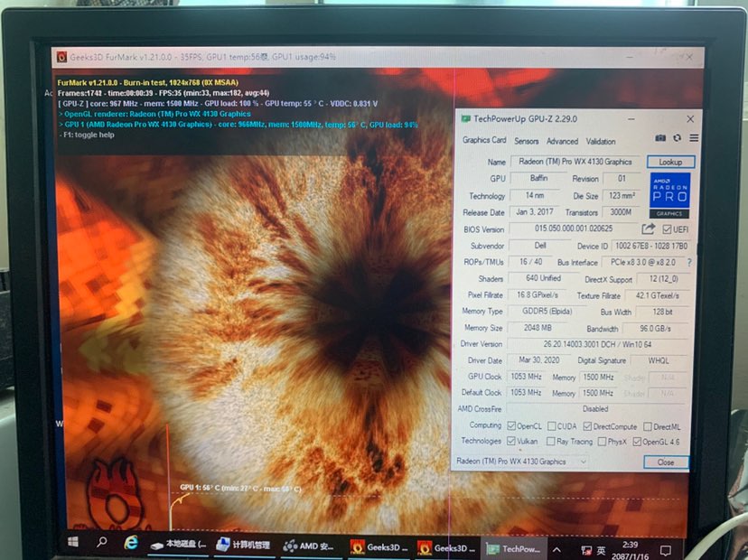Show hidden tray icons chevron
Viewport: 748px width, 560px height.
click(x=556, y=550)
